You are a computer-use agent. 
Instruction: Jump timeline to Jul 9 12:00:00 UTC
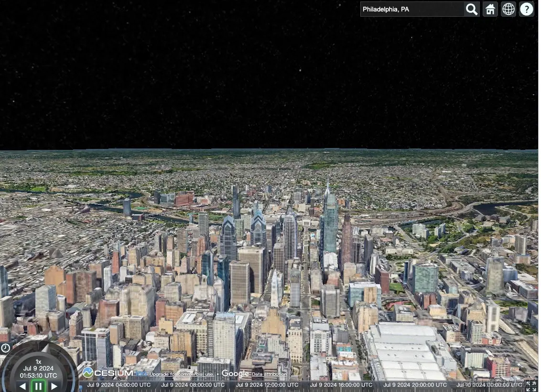pyautogui.click(x=267, y=385)
